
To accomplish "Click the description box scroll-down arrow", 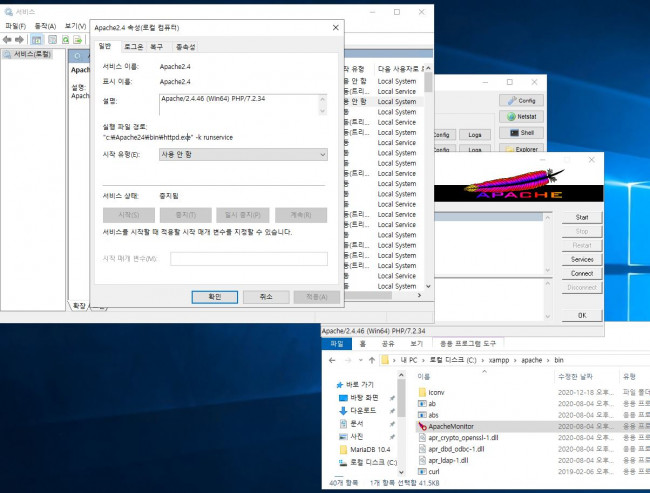I will click(323, 111).
